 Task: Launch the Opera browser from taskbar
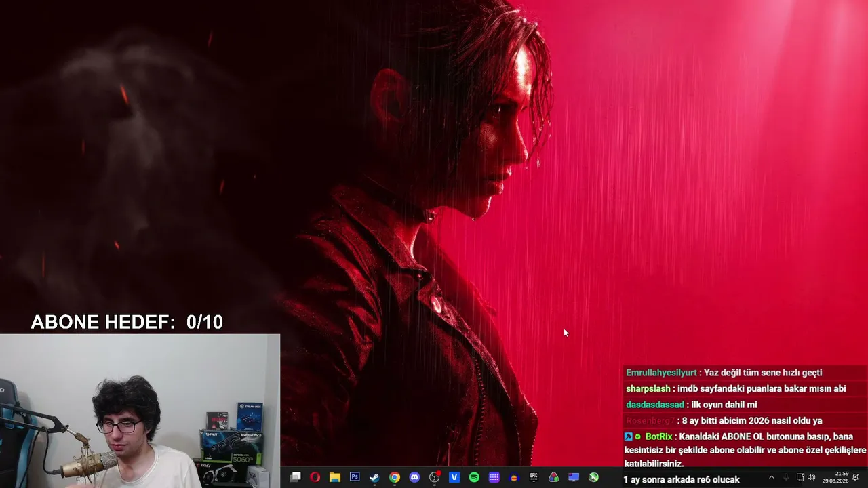pyautogui.click(x=315, y=477)
